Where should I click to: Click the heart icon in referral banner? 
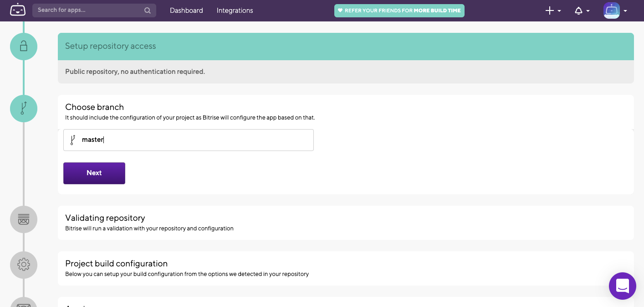click(340, 10)
